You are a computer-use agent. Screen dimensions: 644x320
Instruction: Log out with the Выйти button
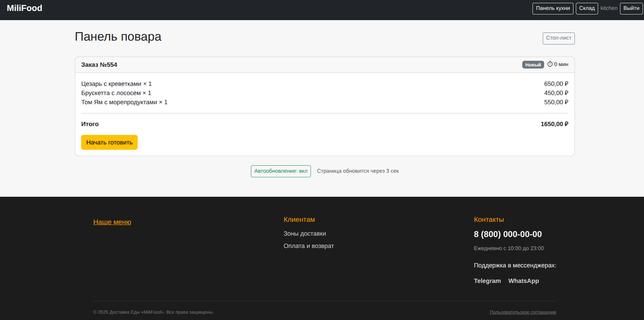[x=631, y=8]
